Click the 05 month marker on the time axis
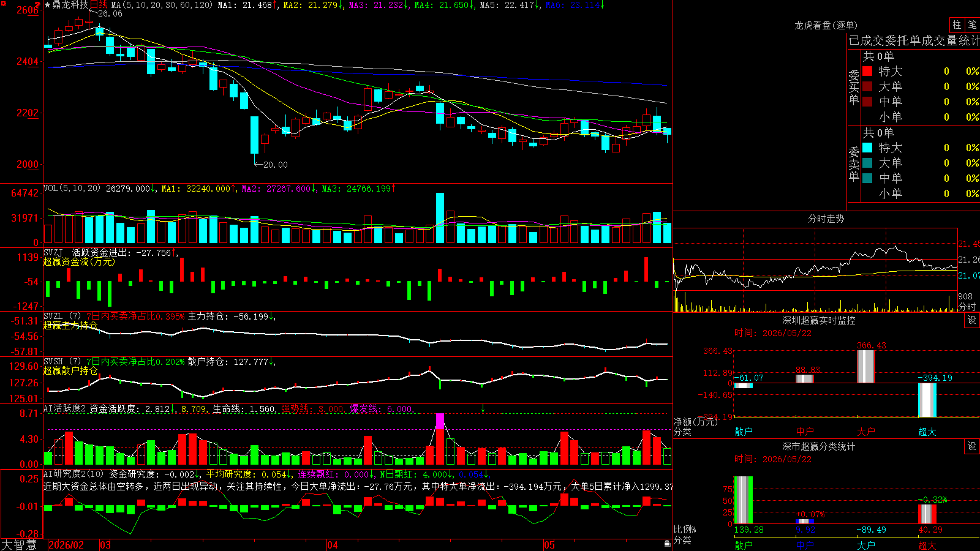The image size is (980, 551). (549, 545)
